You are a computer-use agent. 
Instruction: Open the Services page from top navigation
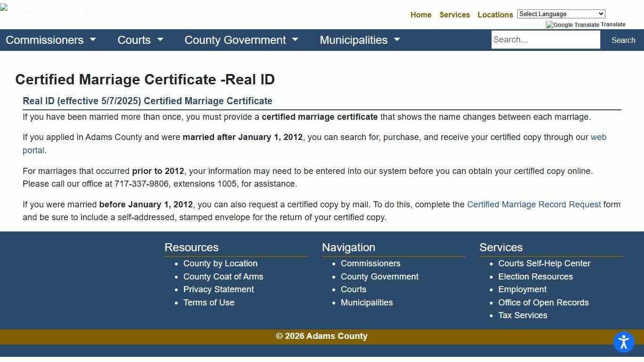tap(454, 15)
